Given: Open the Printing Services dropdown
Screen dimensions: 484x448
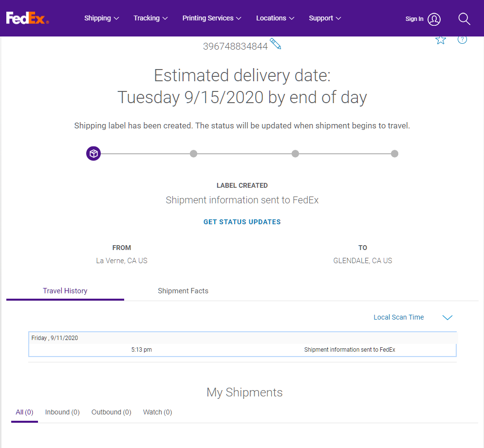Looking at the screenshot, I should [212, 18].
